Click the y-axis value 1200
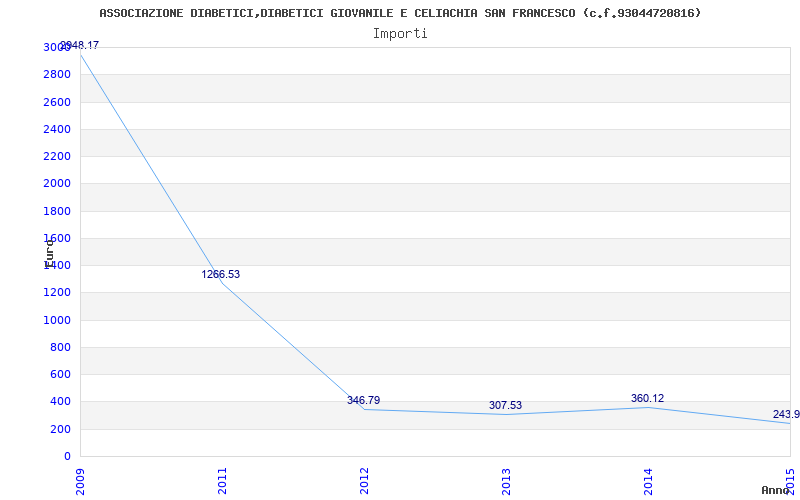The width and height of the screenshot is (800, 500). pyautogui.click(x=57, y=293)
